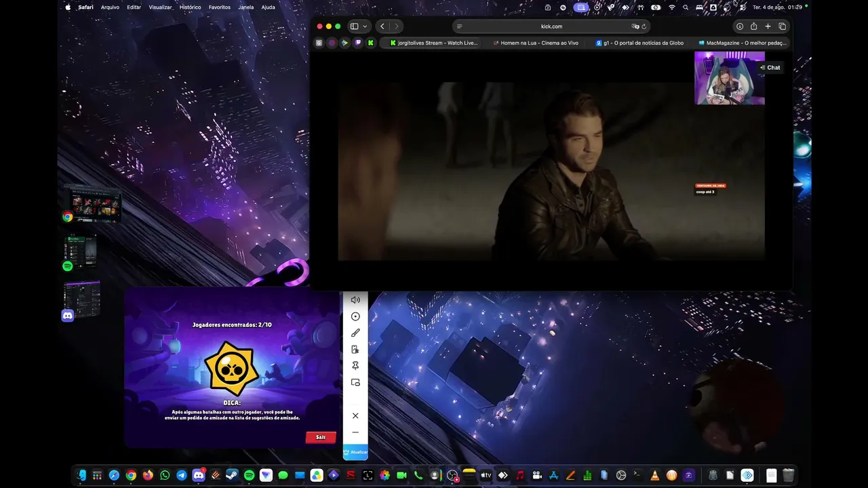Switch to the Homem na Lua tab
Image resolution: width=868 pixels, height=488 pixels.
point(536,43)
